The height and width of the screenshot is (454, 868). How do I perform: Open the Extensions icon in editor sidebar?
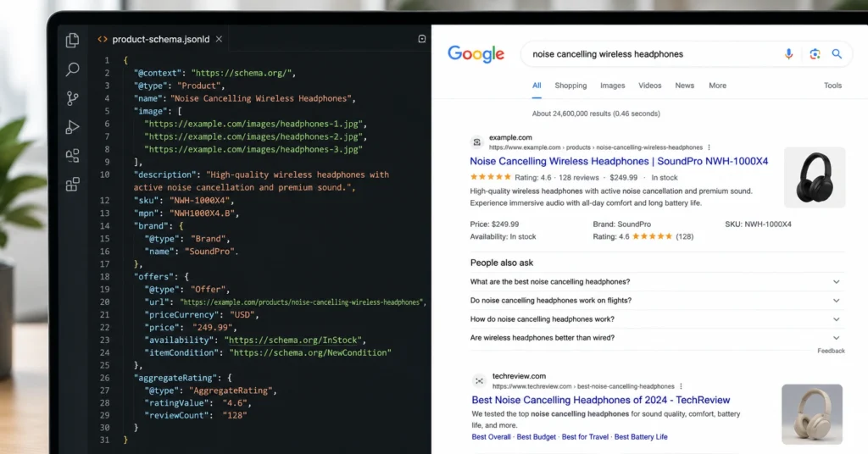pyautogui.click(x=73, y=184)
